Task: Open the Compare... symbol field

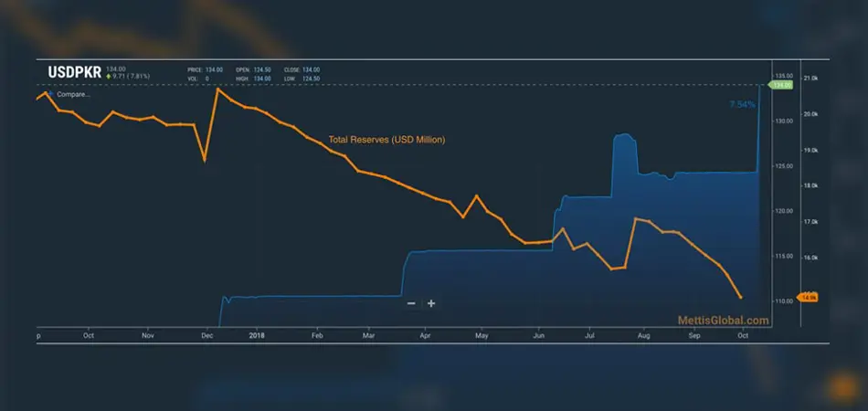Action: (73, 94)
